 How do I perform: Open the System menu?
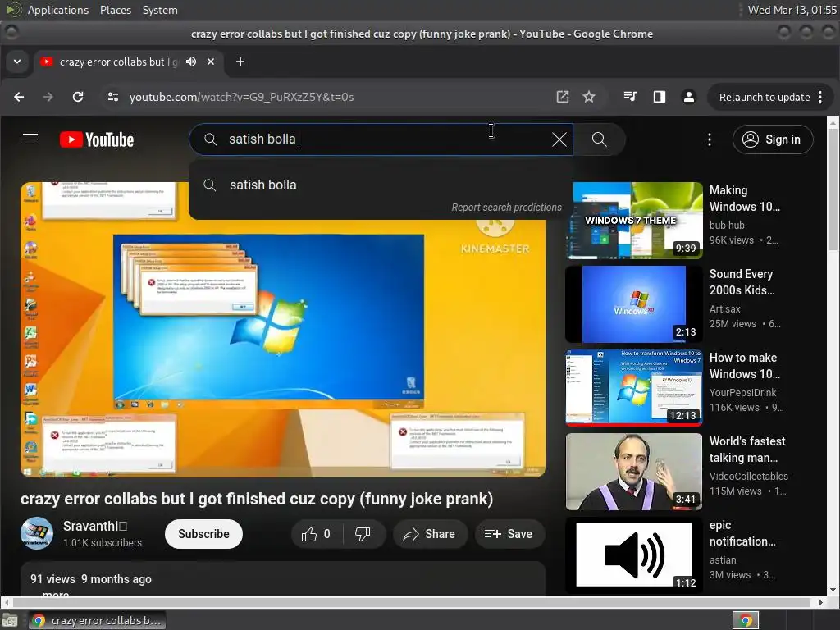click(160, 10)
